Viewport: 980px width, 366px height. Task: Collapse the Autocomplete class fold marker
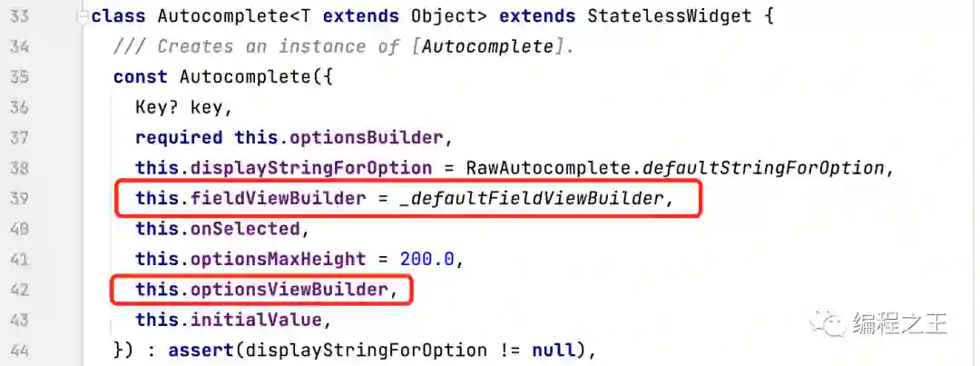pos(83,16)
